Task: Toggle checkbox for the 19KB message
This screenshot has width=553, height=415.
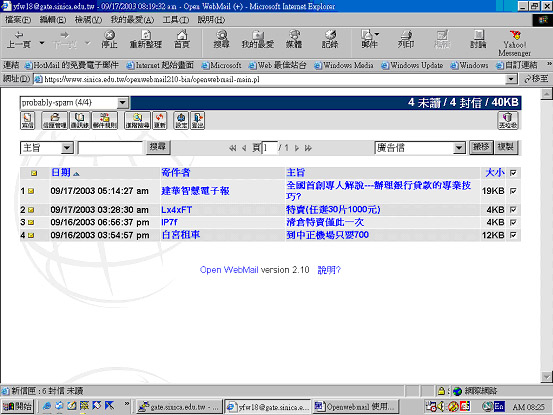Action: 513,191
